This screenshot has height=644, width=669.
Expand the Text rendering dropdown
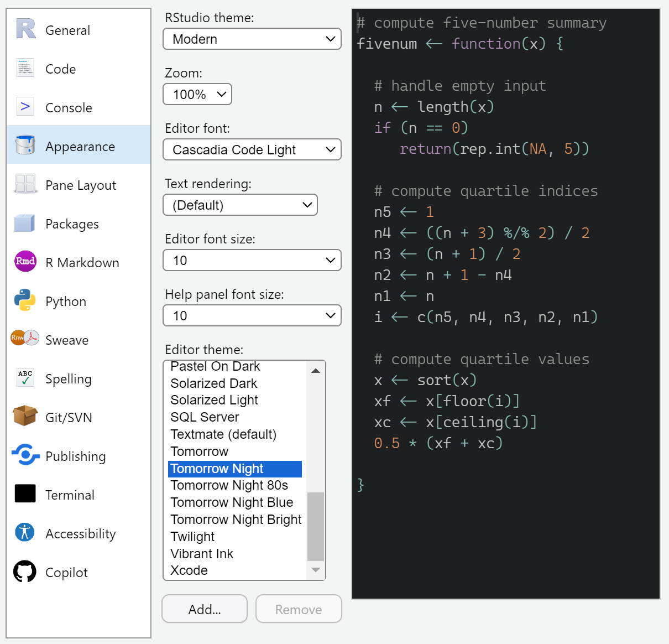point(240,205)
